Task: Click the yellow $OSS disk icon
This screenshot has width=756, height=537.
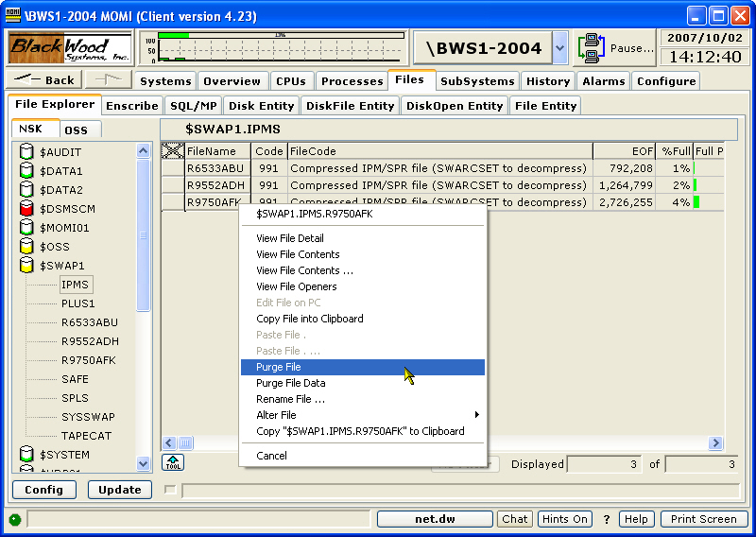Action: [x=26, y=246]
